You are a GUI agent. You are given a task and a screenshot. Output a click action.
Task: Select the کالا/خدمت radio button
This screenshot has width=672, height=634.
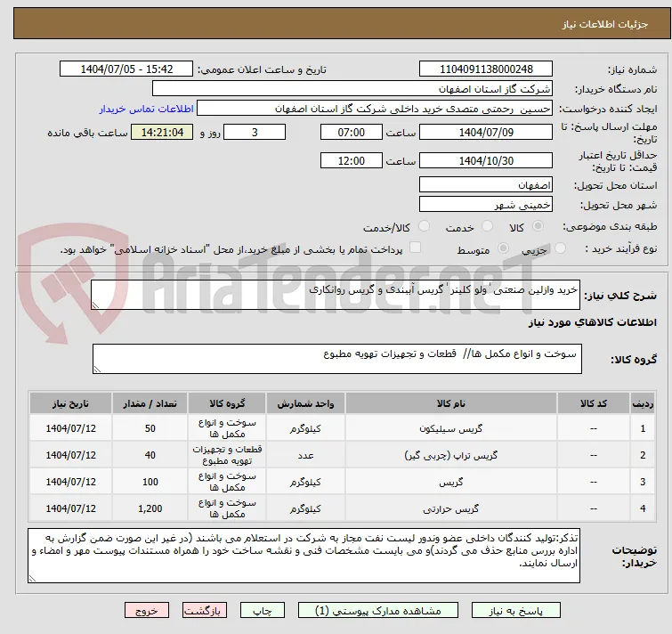coord(424,226)
